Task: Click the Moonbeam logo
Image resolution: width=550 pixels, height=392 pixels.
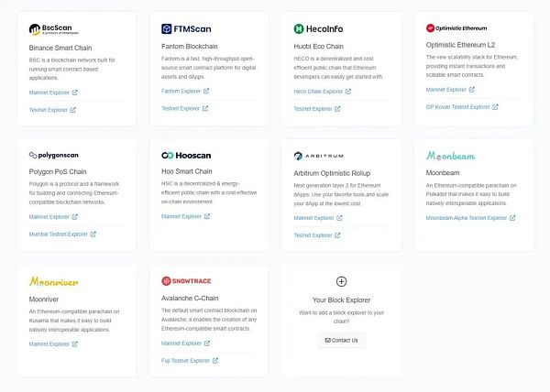Action: (x=451, y=156)
